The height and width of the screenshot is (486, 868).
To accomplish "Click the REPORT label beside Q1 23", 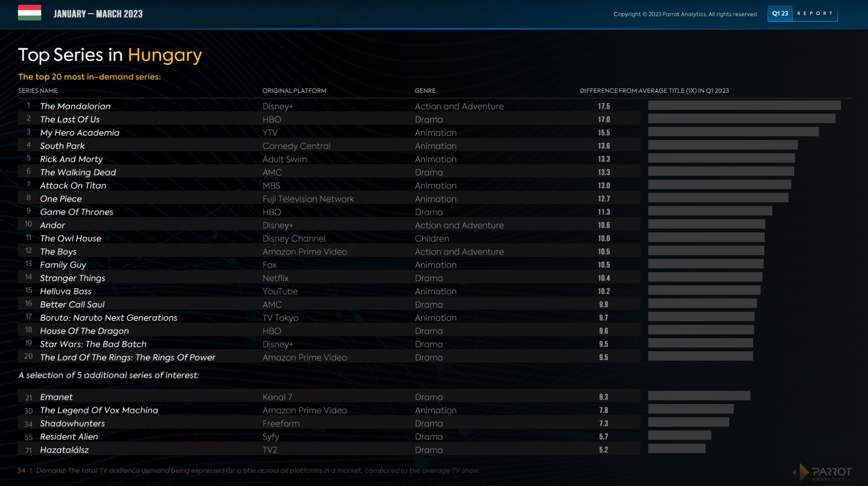I will tap(815, 14).
